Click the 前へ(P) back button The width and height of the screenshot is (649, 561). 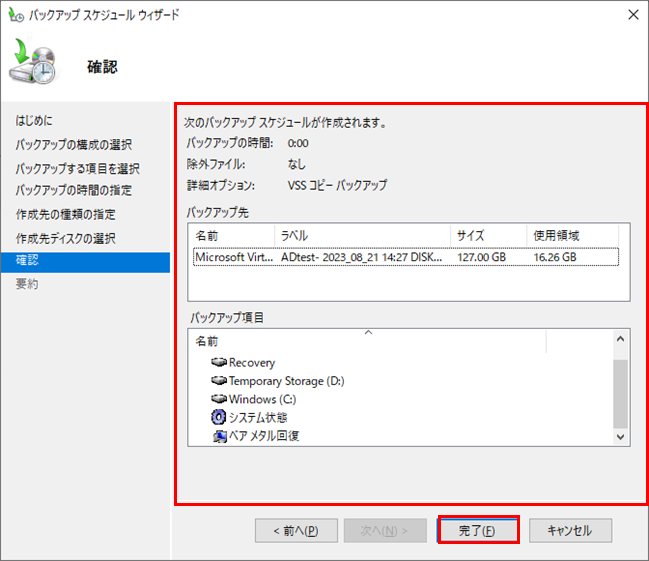(x=296, y=530)
